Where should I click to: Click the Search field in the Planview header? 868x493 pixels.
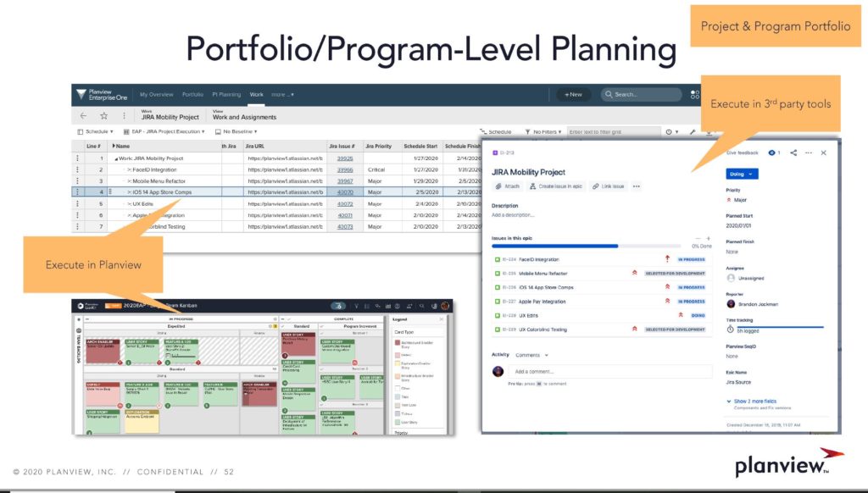coord(641,95)
